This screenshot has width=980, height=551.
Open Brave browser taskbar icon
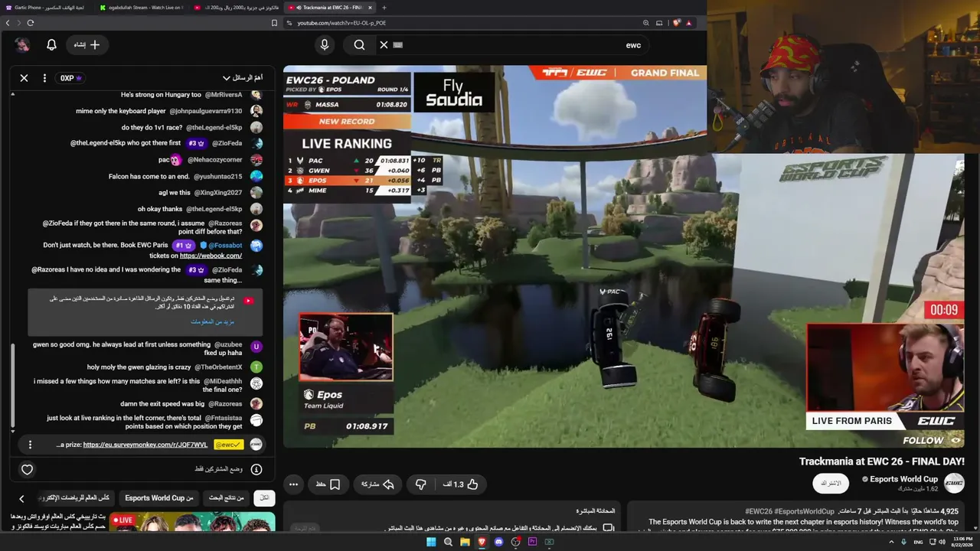pos(482,542)
